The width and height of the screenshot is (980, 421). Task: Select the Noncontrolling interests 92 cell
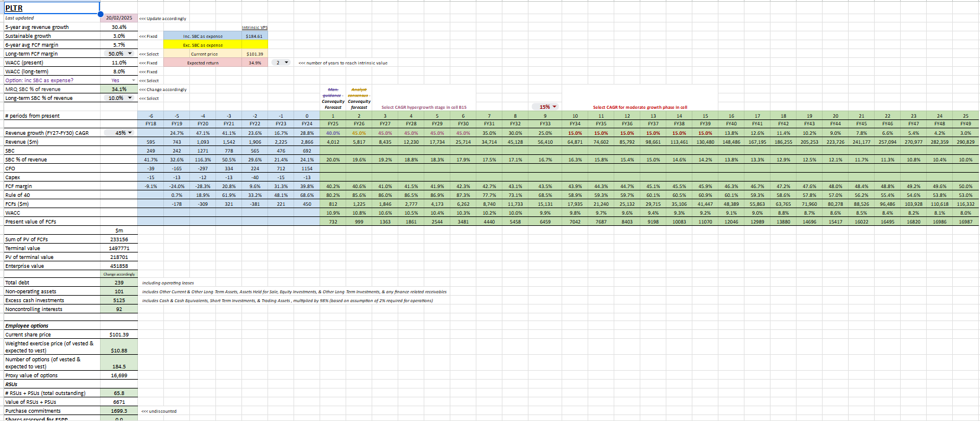click(119, 309)
